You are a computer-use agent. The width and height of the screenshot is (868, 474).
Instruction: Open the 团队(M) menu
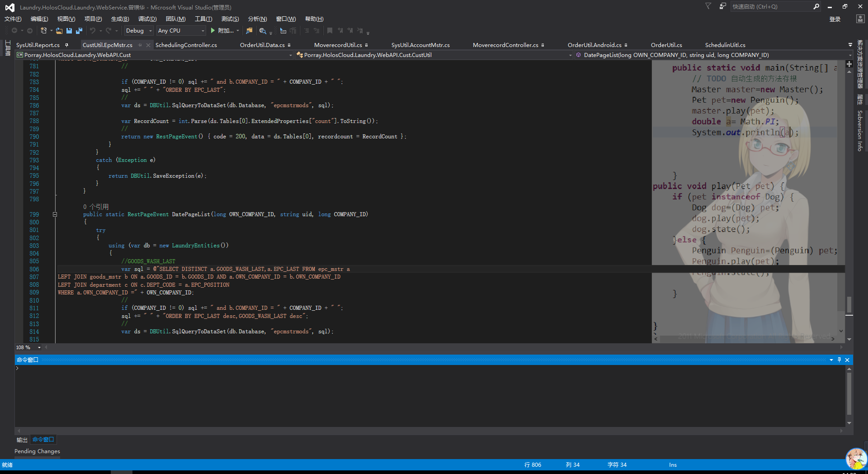pos(176,19)
